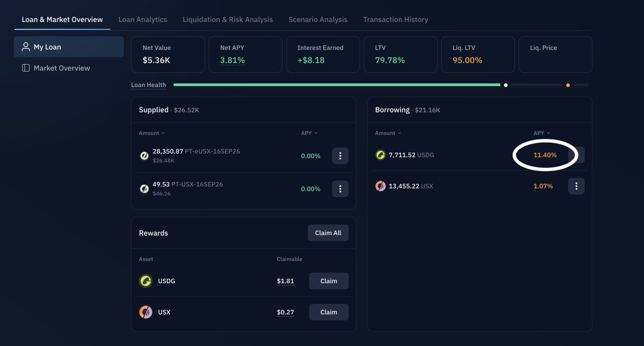
Task: Click the USX icon in Rewards
Action: point(145,312)
